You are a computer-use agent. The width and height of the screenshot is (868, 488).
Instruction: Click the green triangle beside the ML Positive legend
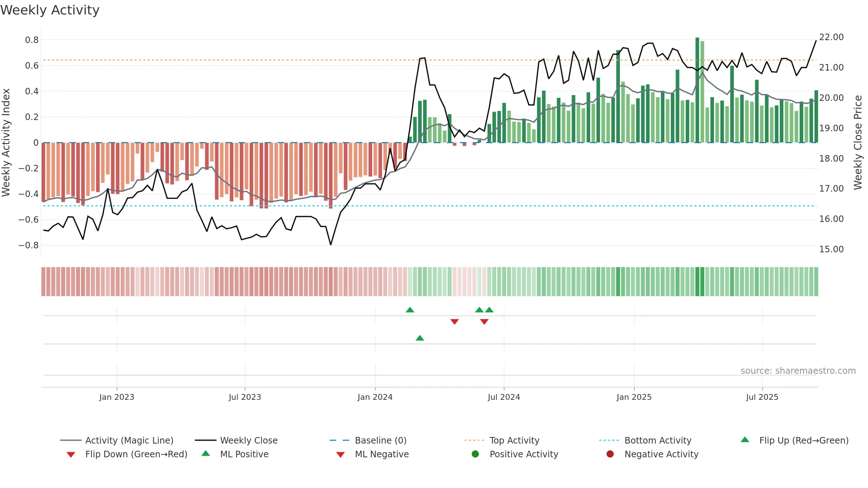tap(206, 453)
